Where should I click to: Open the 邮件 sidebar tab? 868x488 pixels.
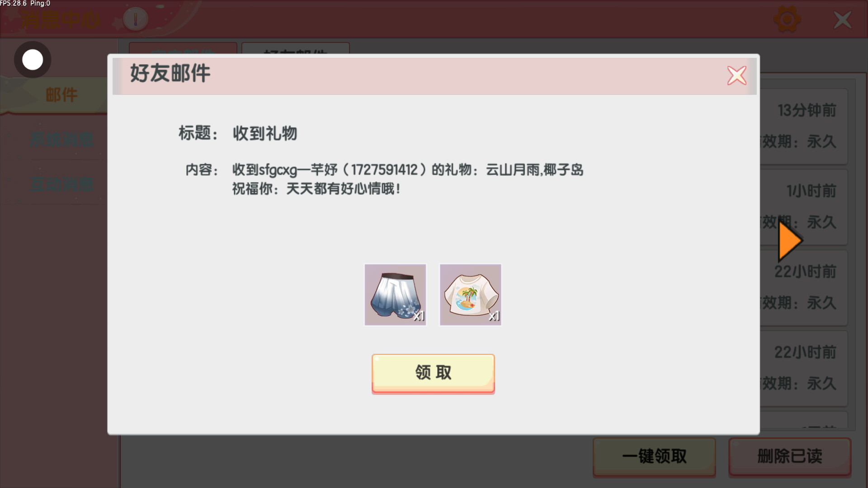(x=61, y=95)
